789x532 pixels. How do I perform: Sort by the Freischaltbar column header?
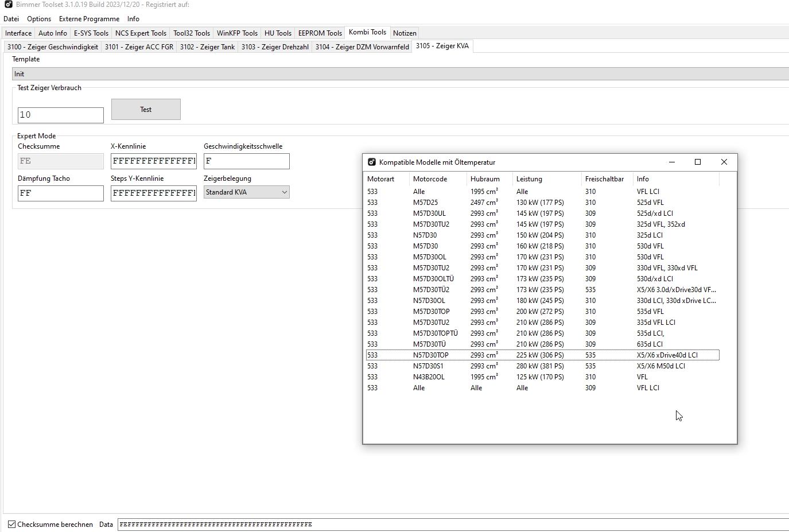[608, 179]
